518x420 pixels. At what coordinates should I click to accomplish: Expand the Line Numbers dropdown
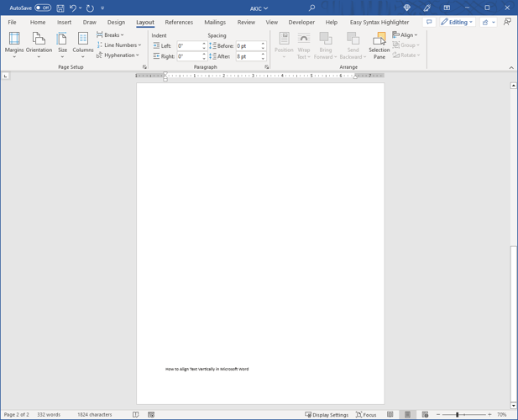[x=119, y=45]
